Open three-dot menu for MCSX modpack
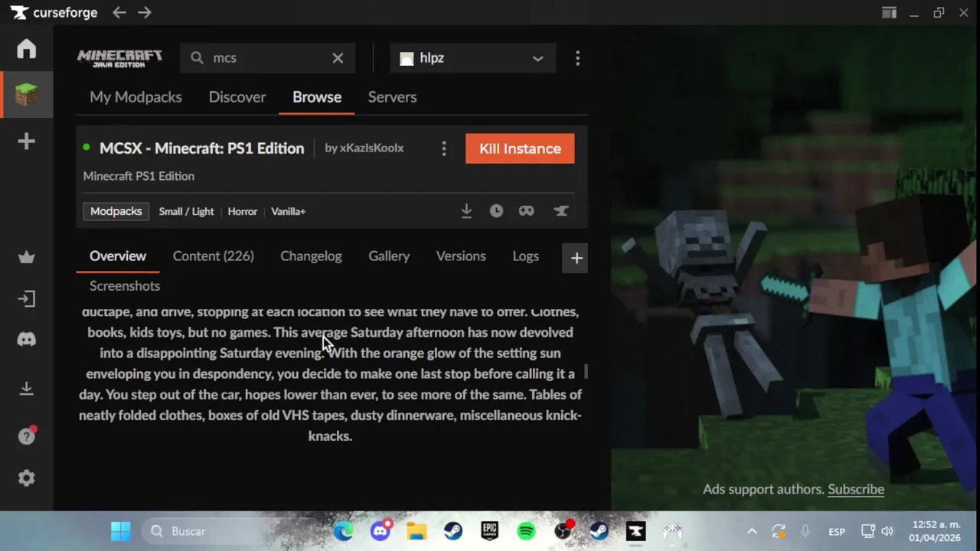Screen dimensions: 980x551 tap(443, 148)
